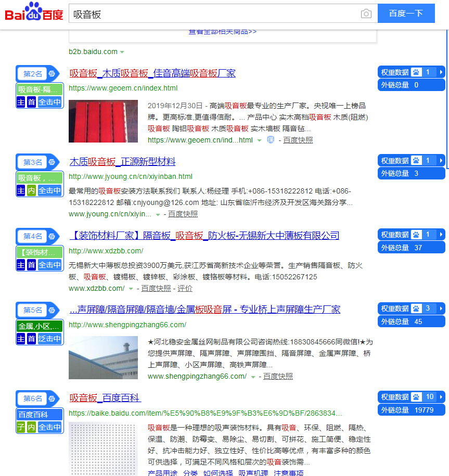Click the paw icon in shengpingzhang66 权重数据
The image size is (449, 476).
[416, 308]
